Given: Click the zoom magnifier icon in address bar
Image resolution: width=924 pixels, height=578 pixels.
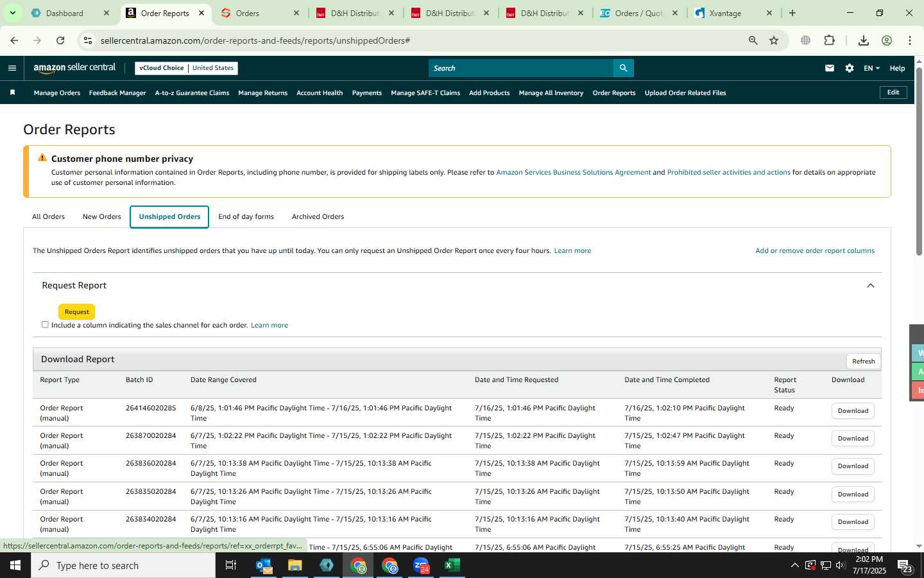Looking at the screenshot, I should (x=753, y=40).
